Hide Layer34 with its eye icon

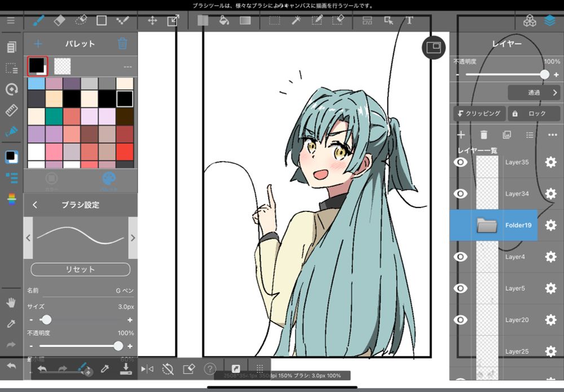[460, 193]
